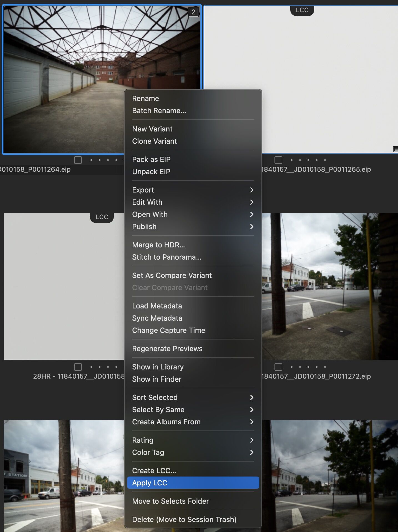The width and height of the screenshot is (398, 532).
Task: Select Set As Compare Variant
Action: (x=193, y=275)
